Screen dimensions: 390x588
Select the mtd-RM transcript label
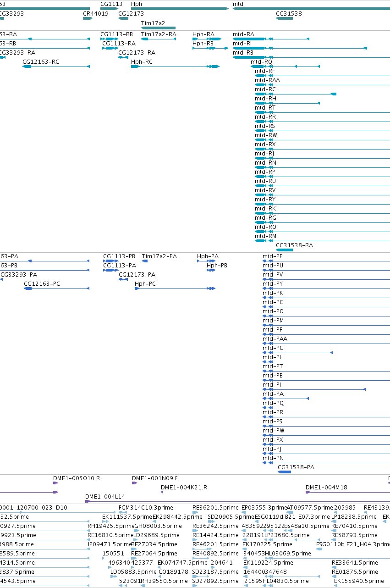tap(266, 236)
